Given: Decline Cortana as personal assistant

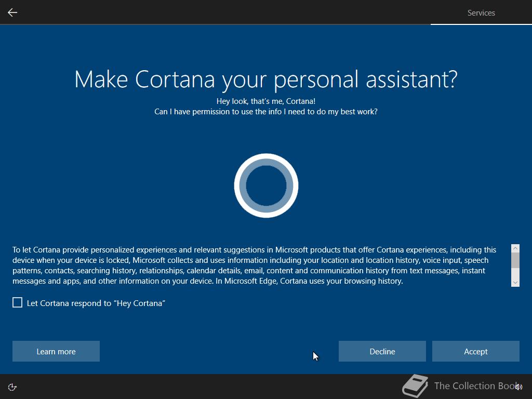Looking at the screenshot, I should pyautogui.click(x=382, y=351).
